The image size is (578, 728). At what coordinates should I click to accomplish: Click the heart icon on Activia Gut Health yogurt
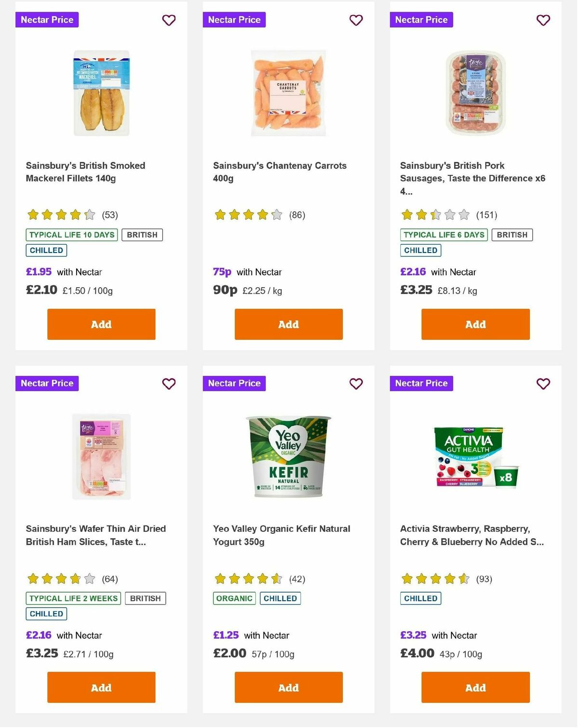coord(543,384)
